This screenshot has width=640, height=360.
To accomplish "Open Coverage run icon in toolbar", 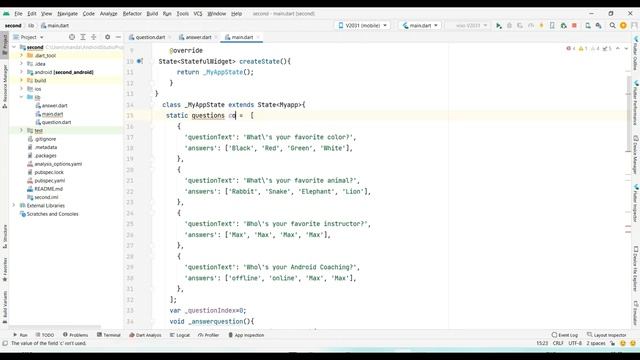I will pyautogui.click(x=520, y=25).
